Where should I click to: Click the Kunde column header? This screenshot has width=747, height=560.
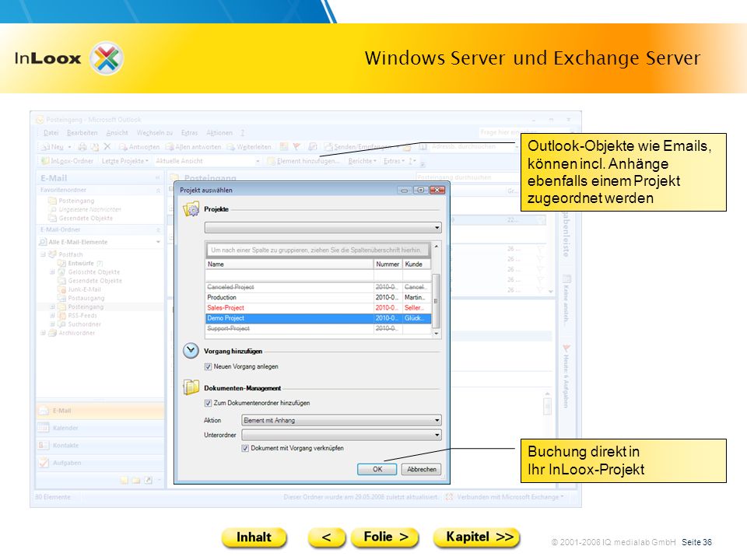coord(416,264)
